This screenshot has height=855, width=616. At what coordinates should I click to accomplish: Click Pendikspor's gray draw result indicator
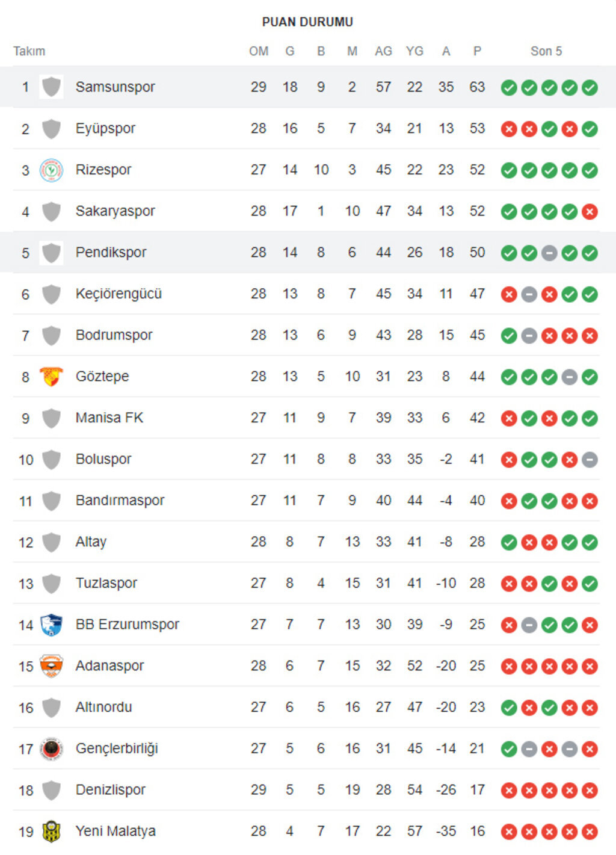coord(549,253)
